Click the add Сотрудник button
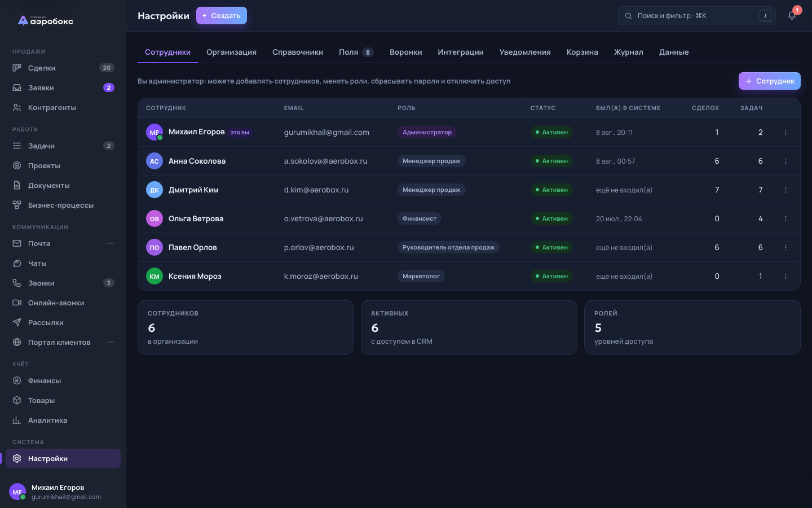Viewport: 812px width, 508px height. point(770,81)
